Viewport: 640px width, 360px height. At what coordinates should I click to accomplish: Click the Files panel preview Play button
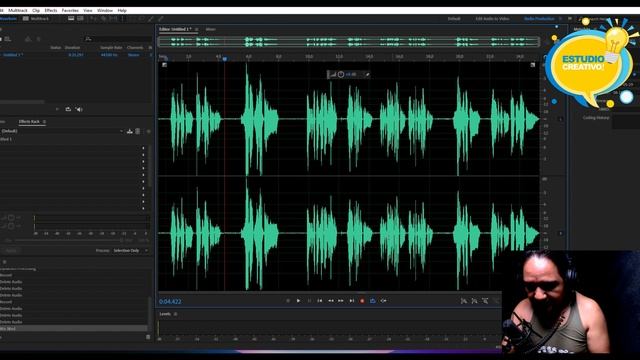click(57, 109)
